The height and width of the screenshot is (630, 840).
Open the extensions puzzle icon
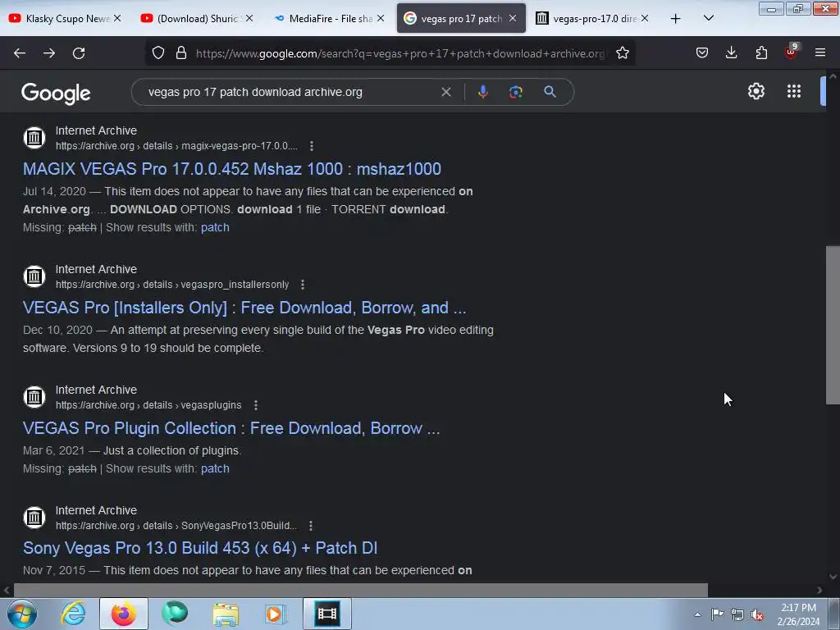pos(761,52)
